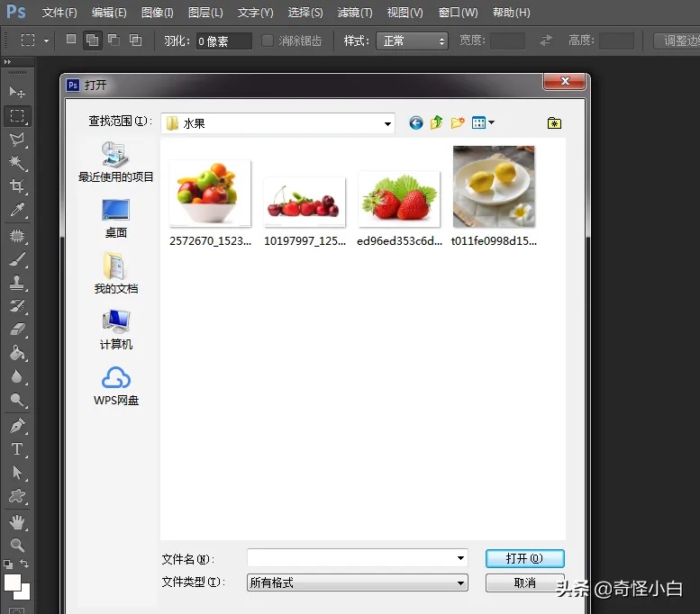The height and width of the screenshot is (614, 700).
Task: Click the 取消 cancel button
Action: point(524,583)
